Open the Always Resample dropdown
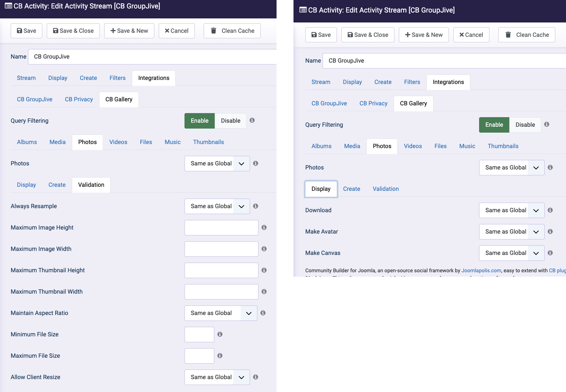Image resolution: width=566 pixels, height=392 pixels. [x=217, y=206]
